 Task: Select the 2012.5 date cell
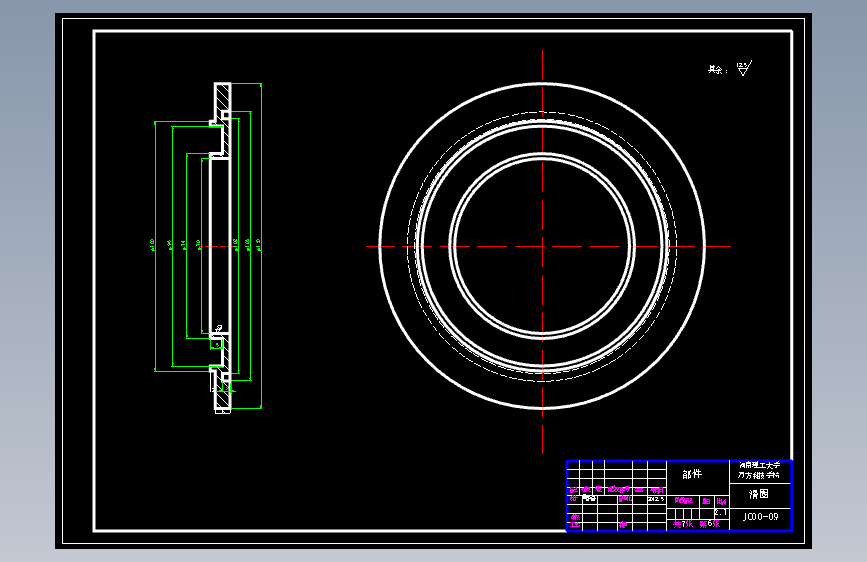coord(656,499)
